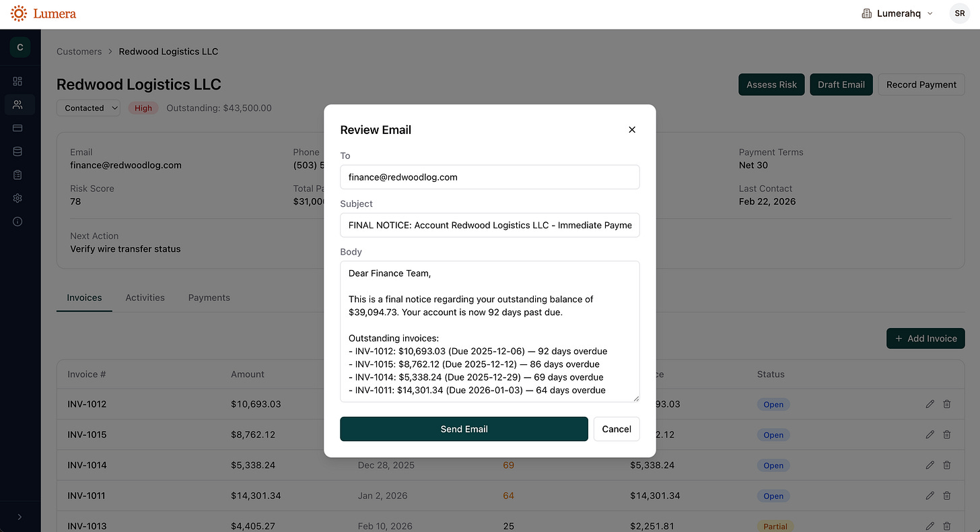Click the INV-1015 invoice number cell

coord(87,434)
